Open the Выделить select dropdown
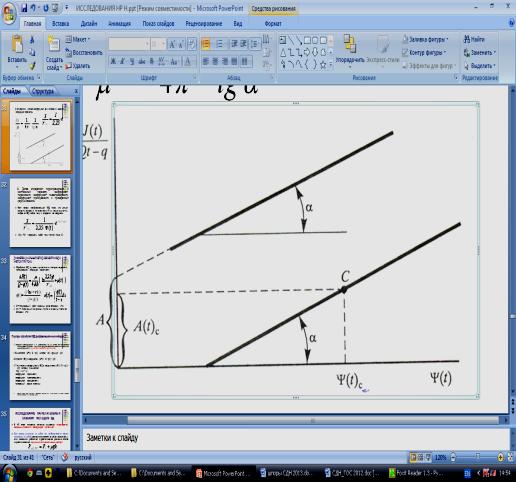 pos(479,66)
